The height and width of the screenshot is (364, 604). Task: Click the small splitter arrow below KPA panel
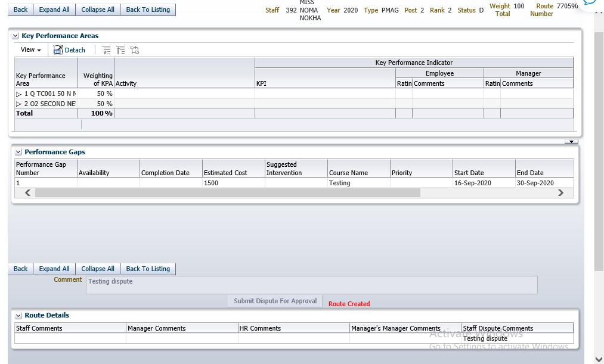click(x=571, y=142)
